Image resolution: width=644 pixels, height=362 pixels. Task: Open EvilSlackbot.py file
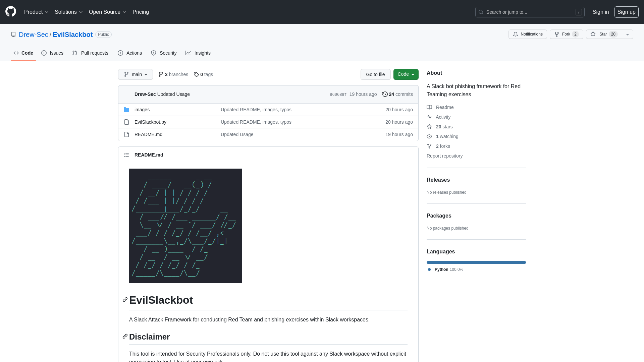(x=150, y=122)
